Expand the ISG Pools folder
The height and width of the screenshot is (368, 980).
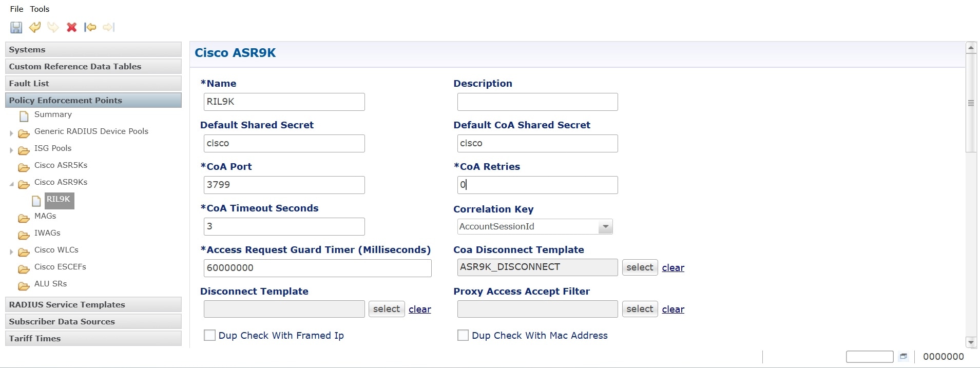[x=11, y=150]
